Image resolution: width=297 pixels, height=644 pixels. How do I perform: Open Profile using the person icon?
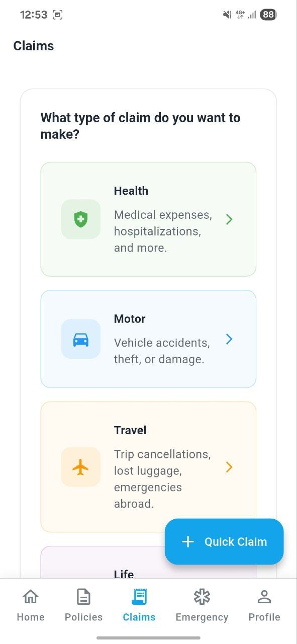click(x=264, y=597)
